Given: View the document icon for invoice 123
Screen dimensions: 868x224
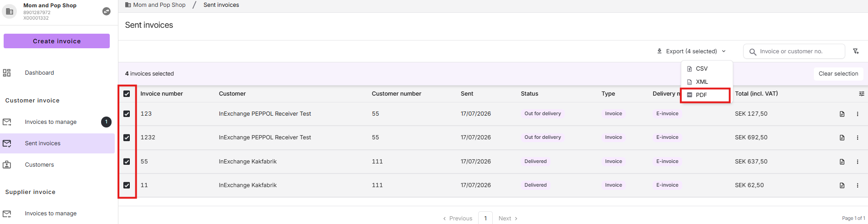Looking at the screenshot, I should [x=842, y=114].
